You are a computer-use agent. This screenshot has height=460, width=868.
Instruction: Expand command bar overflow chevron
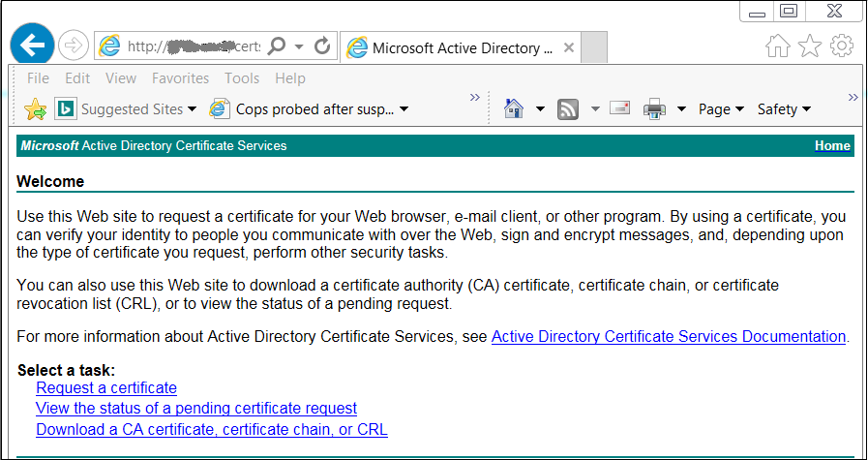(853, 98)
